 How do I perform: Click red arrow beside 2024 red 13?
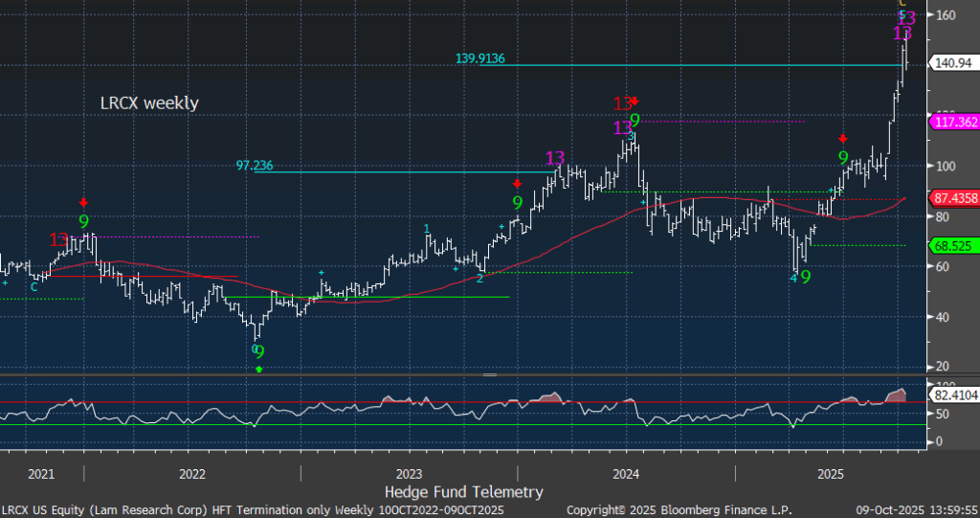coord(635,101)
